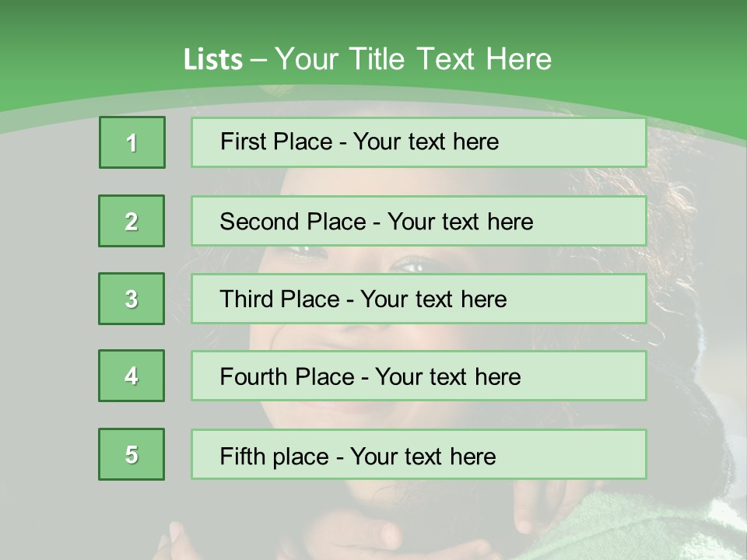Select the number 4 box
Image resolution: width=747 pixels, height=560 pixels.
click(132, 376)
